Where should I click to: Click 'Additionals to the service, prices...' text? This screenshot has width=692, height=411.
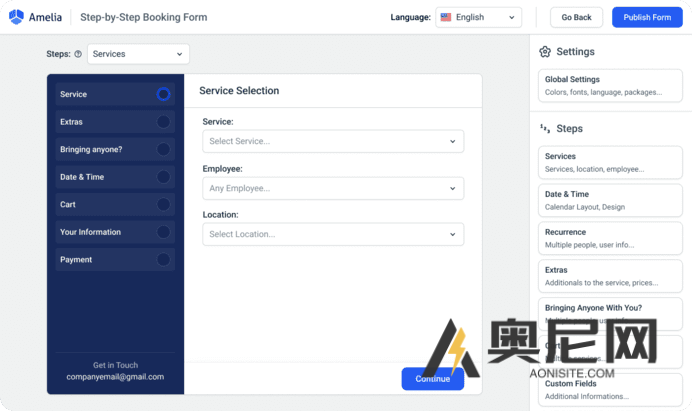[x=602, y=283]
